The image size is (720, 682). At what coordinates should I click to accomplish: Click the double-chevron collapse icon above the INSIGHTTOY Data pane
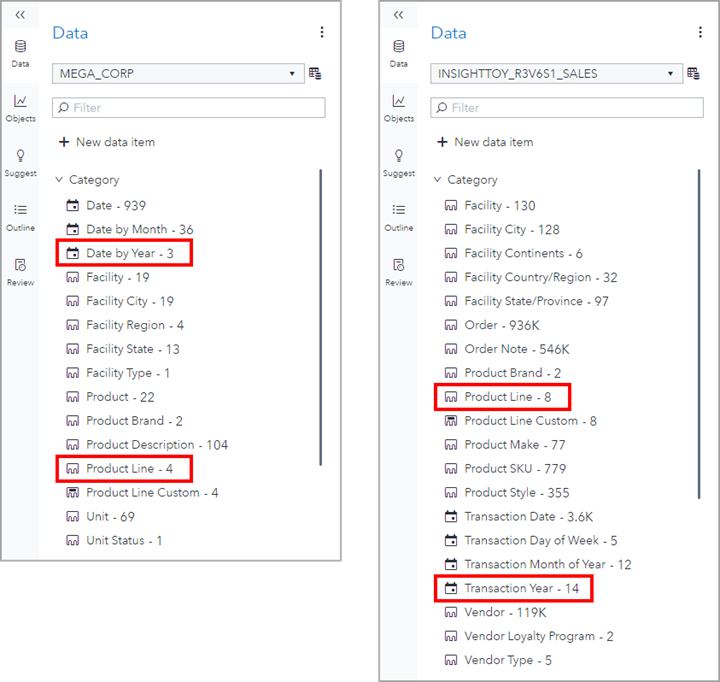tap(399, 15)
